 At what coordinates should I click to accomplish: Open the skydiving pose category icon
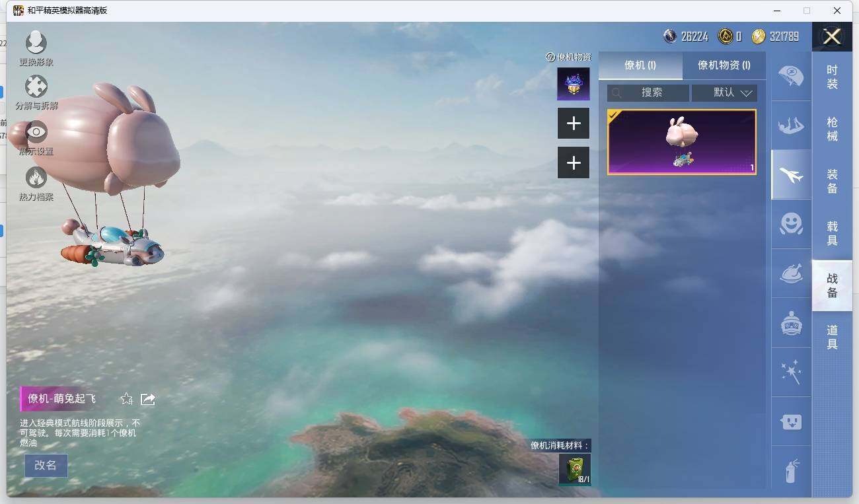(x=791, y=126)
